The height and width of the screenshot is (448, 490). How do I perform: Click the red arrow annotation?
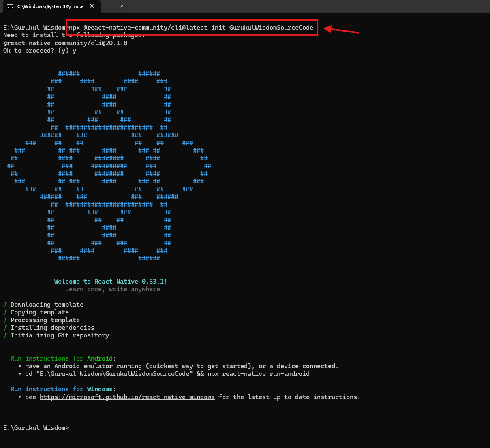tap(341, 30)
